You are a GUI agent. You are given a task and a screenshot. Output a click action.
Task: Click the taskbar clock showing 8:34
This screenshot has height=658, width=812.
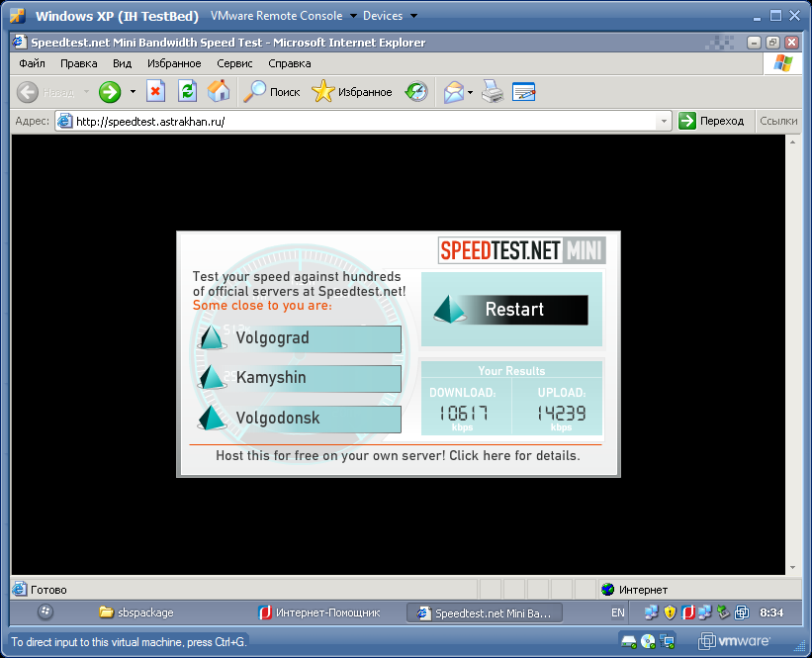(771, 612)
